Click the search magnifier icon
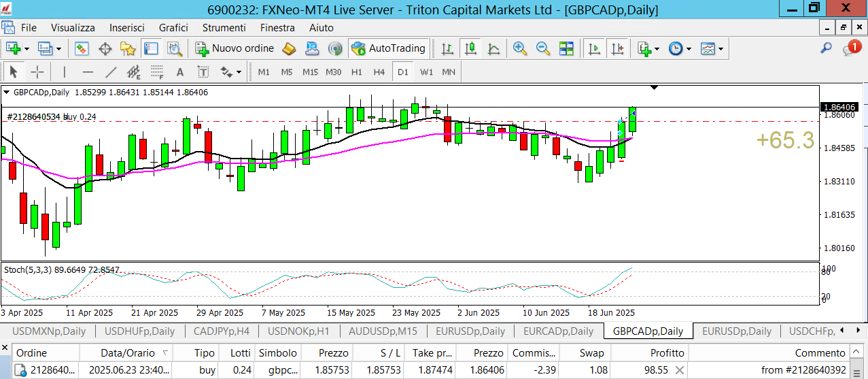This screenshot has width=868, height=379. click(826, 48)
